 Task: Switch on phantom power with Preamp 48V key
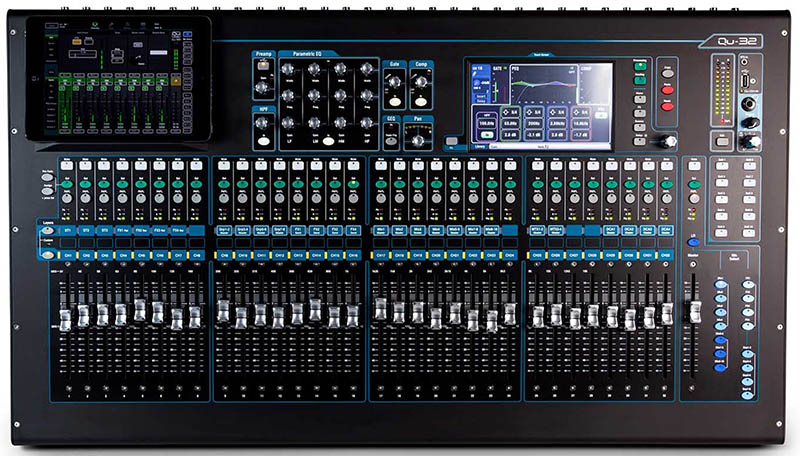pyautogui.click(x=263, y=65)
